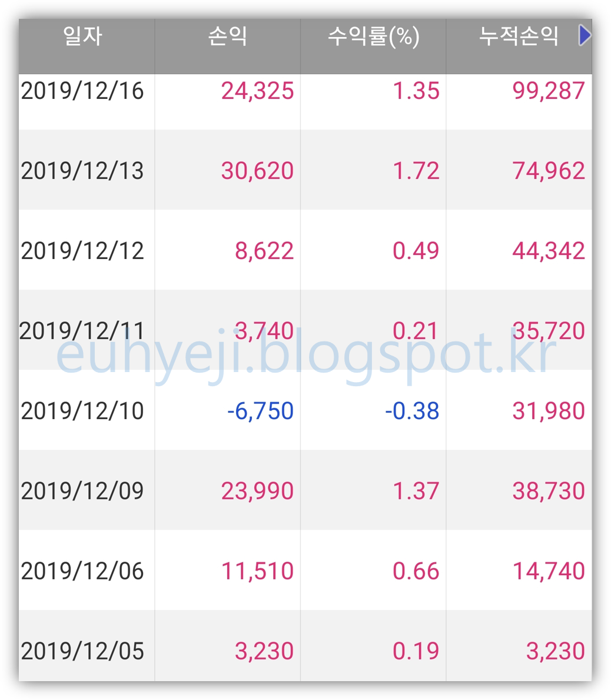Click the 30,620 profit value

[x=257, y=171]
